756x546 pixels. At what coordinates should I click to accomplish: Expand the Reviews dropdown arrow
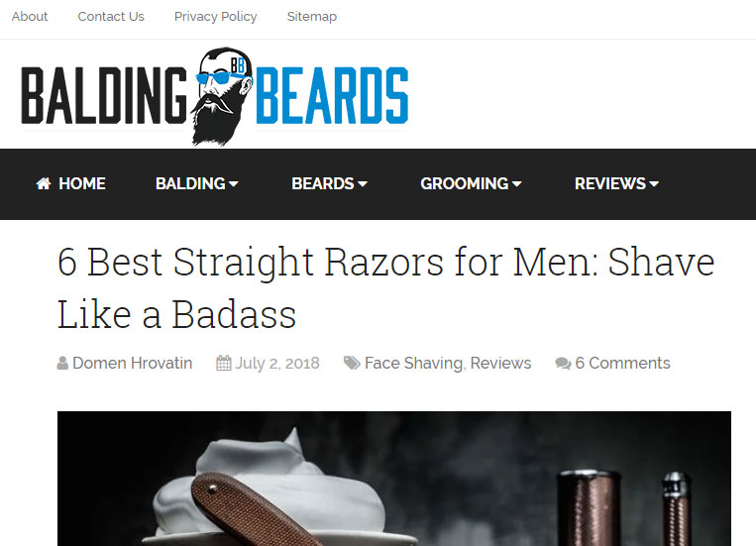[654, 183]
